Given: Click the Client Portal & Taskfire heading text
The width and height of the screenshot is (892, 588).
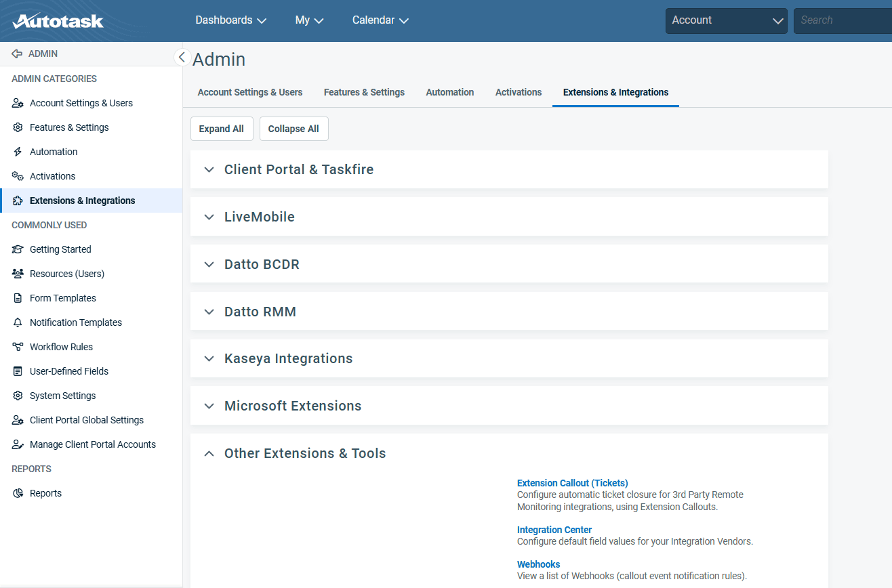Looking at the screenshot, I should tap(299, 169).
